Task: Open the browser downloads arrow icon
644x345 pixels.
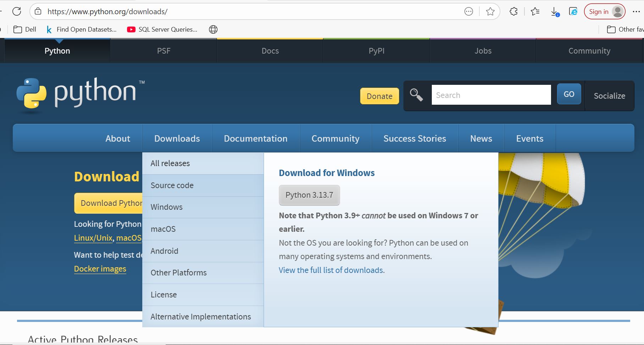Action: tap(554, 12)
